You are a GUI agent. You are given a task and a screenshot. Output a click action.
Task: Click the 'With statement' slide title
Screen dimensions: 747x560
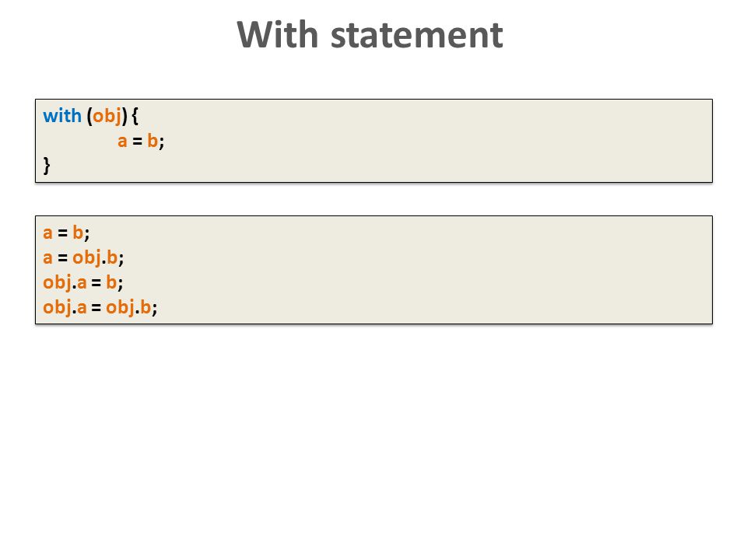[x=370, y=35]
